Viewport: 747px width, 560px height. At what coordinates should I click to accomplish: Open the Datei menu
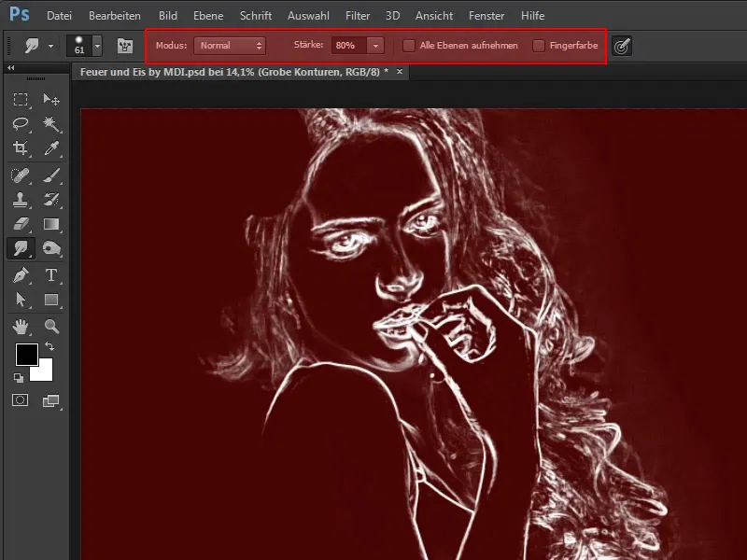tap(59, 16)
